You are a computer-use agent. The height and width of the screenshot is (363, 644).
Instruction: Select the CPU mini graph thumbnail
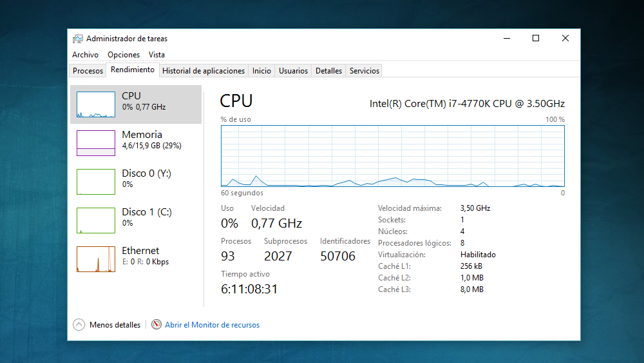(x=96, y=104)
